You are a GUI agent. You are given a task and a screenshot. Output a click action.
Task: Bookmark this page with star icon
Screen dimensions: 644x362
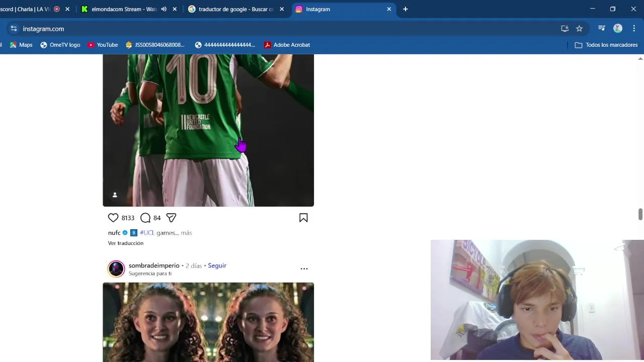579,29
